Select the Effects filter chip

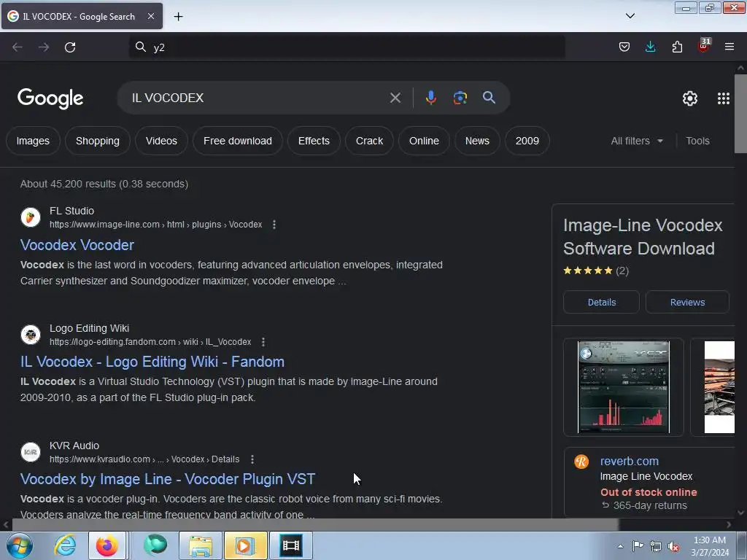pos(314,141)
